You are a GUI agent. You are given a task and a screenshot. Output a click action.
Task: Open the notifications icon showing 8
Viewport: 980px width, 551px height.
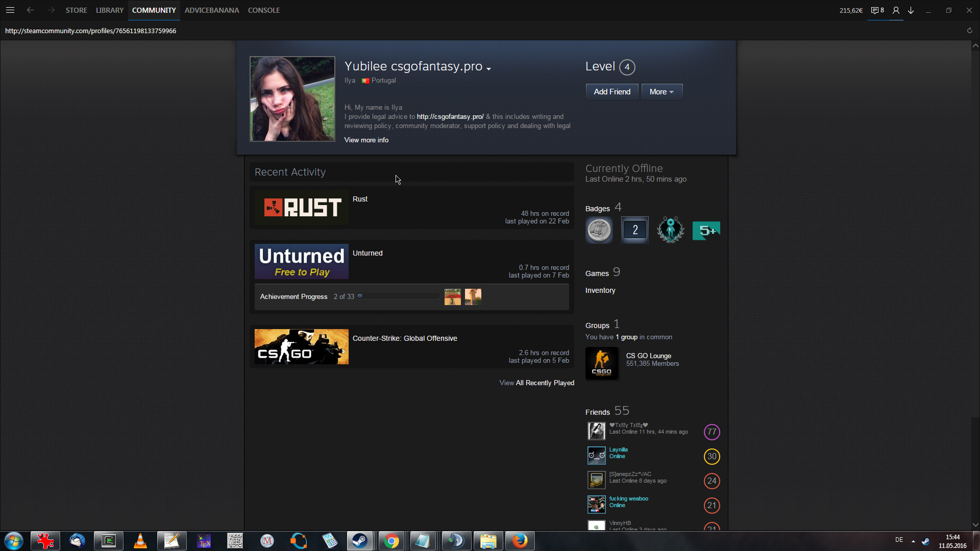877,10
